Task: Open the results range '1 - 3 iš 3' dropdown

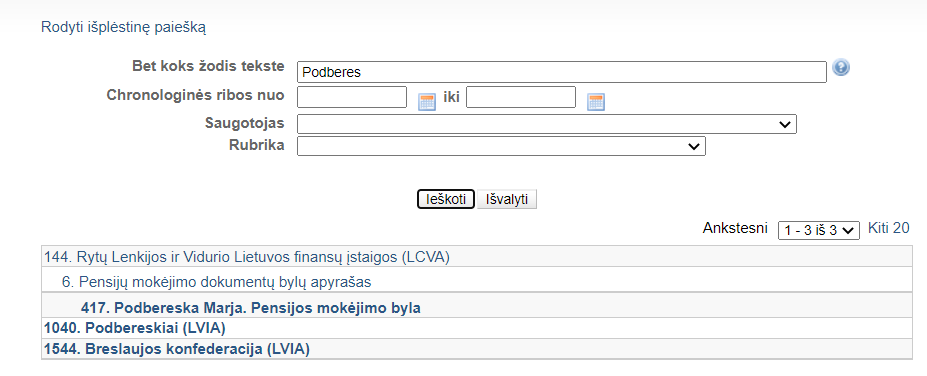Action: [x=819, y=230]
